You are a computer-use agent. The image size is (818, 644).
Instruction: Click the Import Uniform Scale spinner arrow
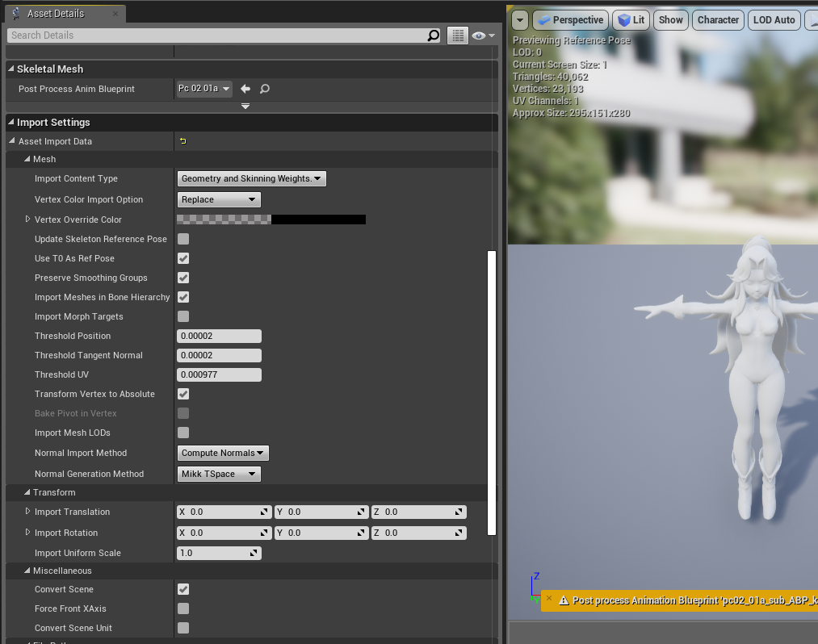tap(254, 553)
